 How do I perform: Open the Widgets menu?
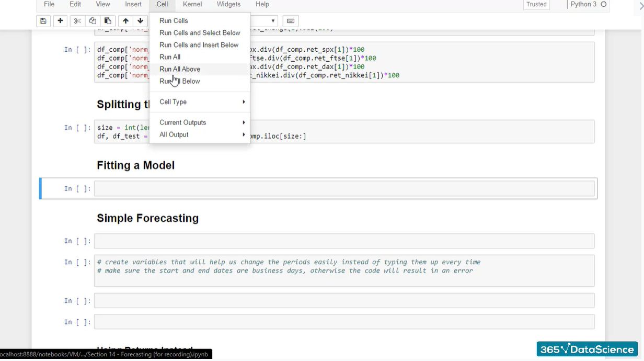click(228, 4)
